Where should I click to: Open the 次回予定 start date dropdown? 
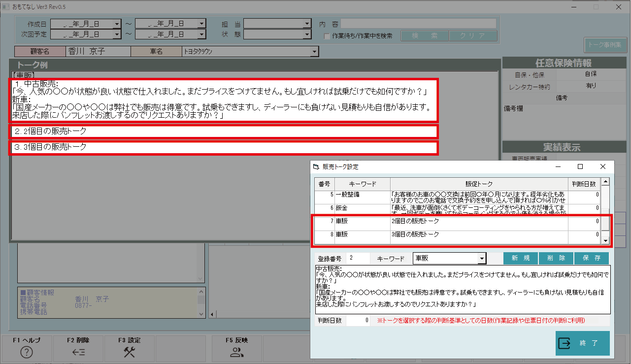tap(117, 34)
